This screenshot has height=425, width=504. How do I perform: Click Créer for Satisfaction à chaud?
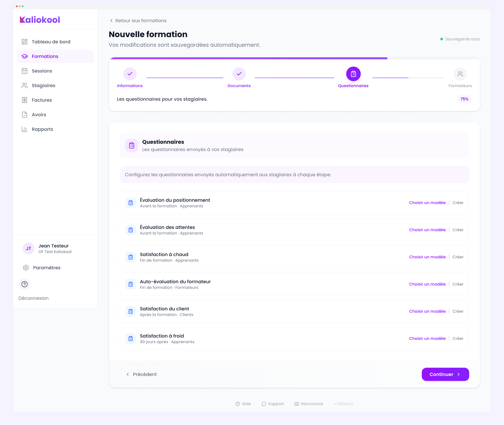click(458, 257)
